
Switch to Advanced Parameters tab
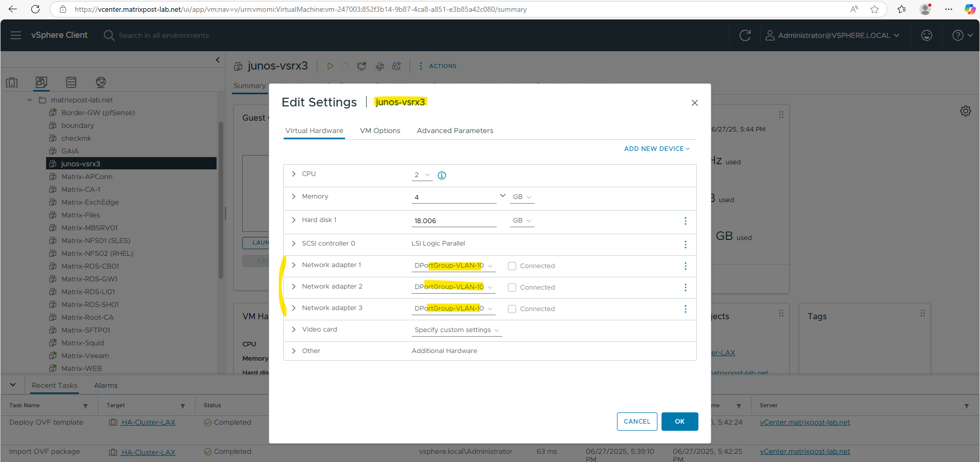[455, 131]
